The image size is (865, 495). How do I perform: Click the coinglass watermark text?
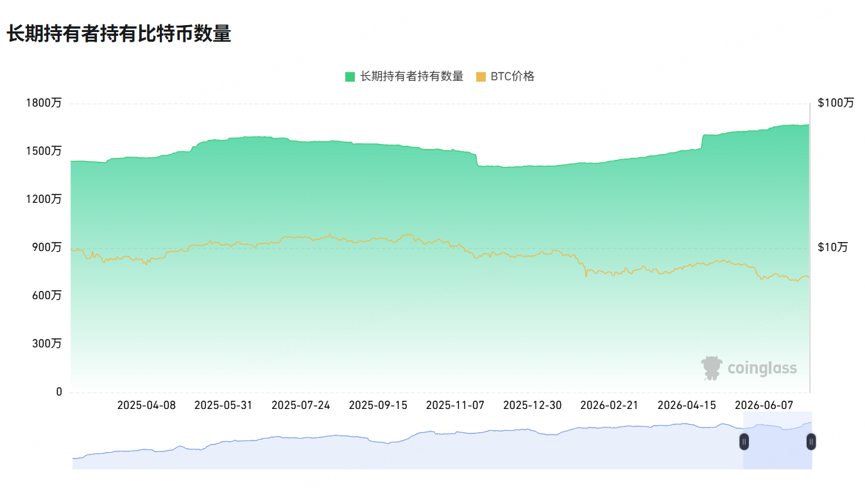point(762,368)
